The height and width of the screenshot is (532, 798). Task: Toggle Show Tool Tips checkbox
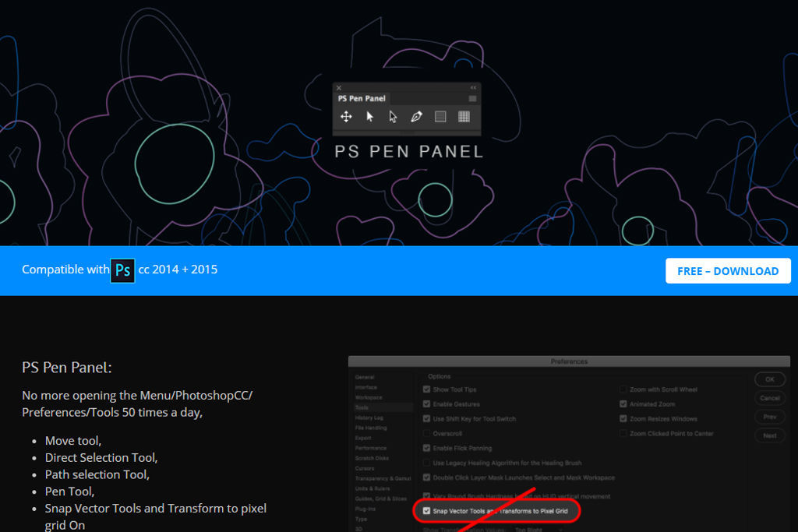point(426,389)
